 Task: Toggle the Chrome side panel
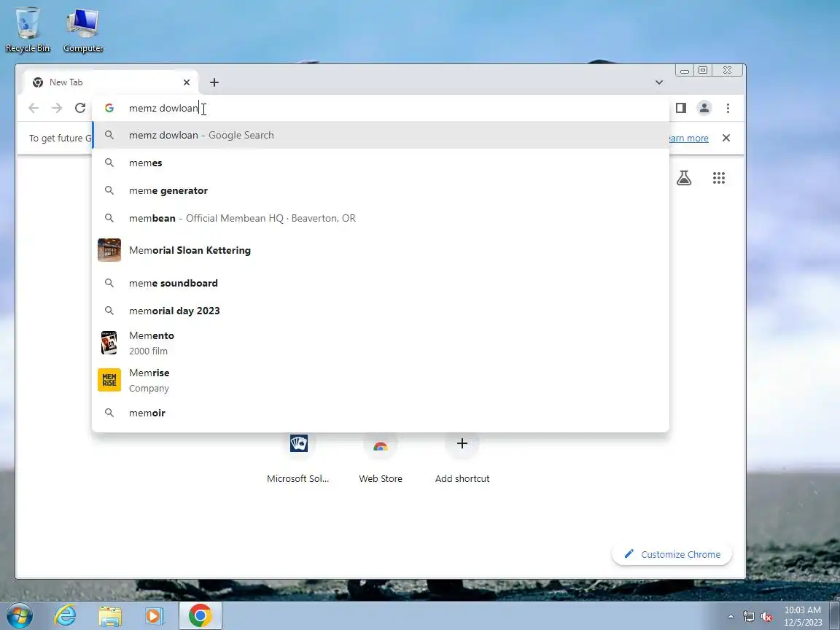(681, 108)
